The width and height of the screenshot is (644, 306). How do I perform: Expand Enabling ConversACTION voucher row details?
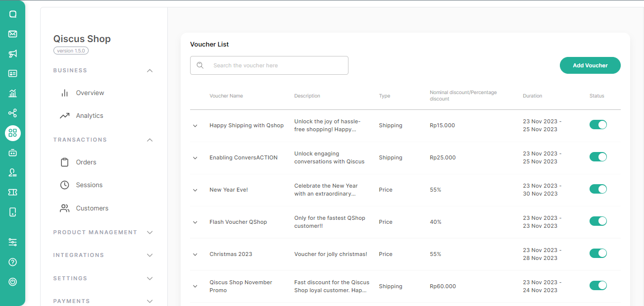[195, 158]
